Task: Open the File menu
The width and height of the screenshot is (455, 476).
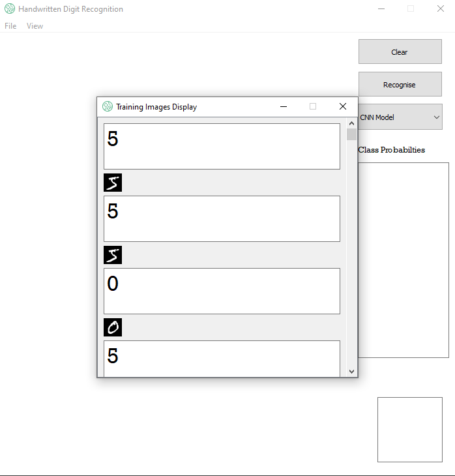Action: click(x=10, y=26)
